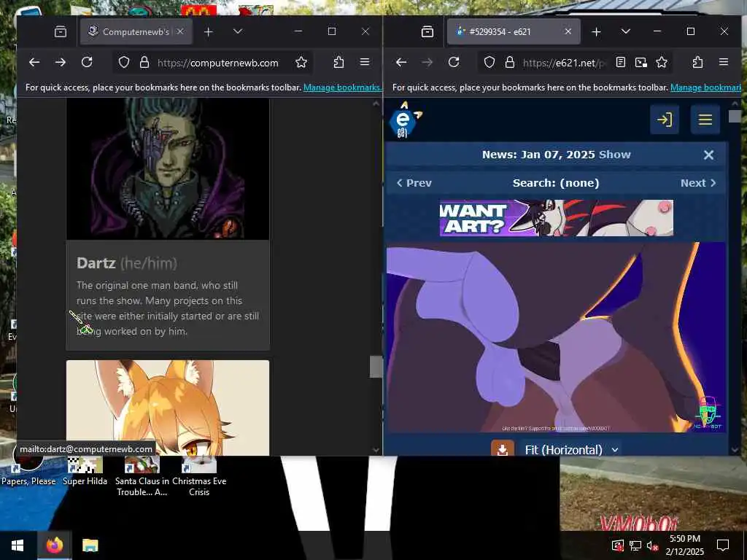The width and height of the screenshot is (747, 560).
Task: Go forward in the computernewb window
Action: (60, 63)
